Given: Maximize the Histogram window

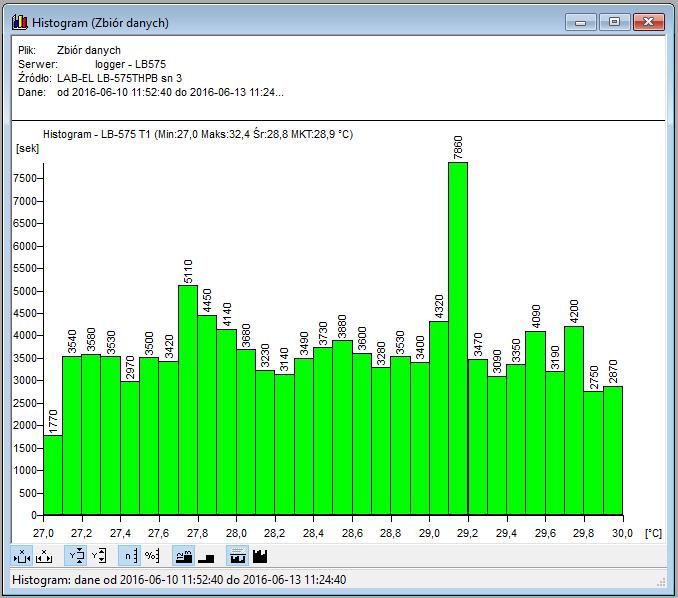Looking at the screenshot, I should (x=614, y=22).
